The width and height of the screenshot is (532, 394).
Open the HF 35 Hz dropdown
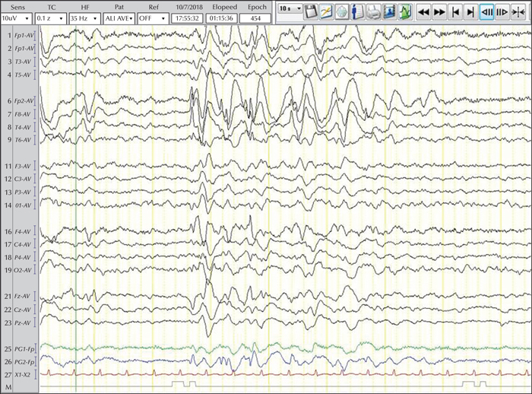84,18
